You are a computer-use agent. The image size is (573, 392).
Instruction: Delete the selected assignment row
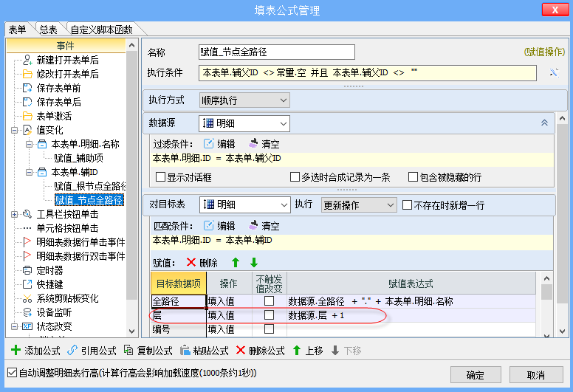pos(202,263)
